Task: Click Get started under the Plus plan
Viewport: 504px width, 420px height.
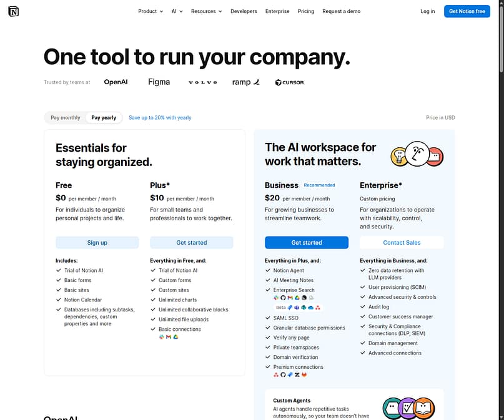Action: coord(192,242)
